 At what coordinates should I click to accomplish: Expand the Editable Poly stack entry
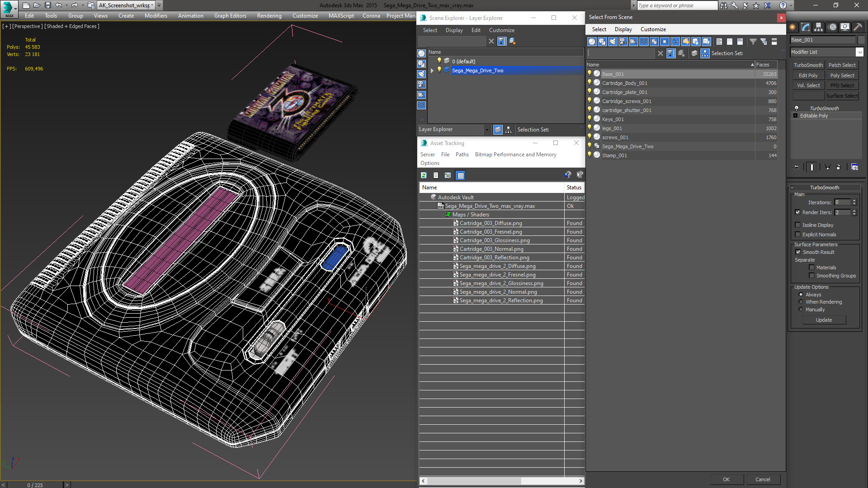(796, 116)
